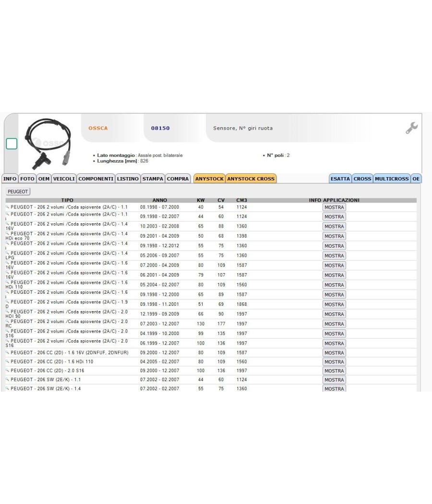This screenshot has height=504, width=432.
Task: Select the ANYSTOCK tab
Action: [209, 179]
